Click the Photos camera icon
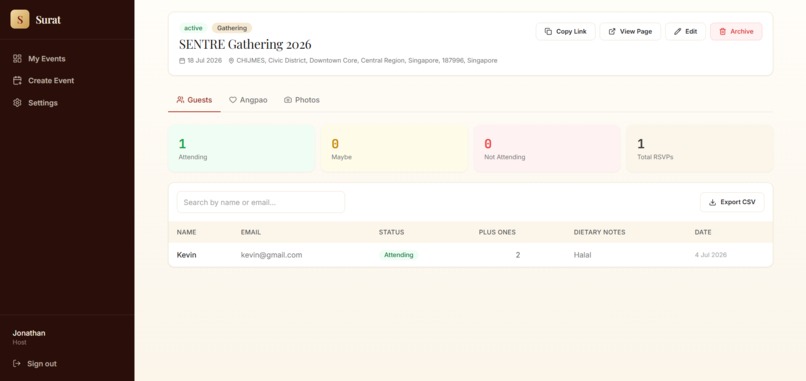806x381 pixels. tap(288, 100)
